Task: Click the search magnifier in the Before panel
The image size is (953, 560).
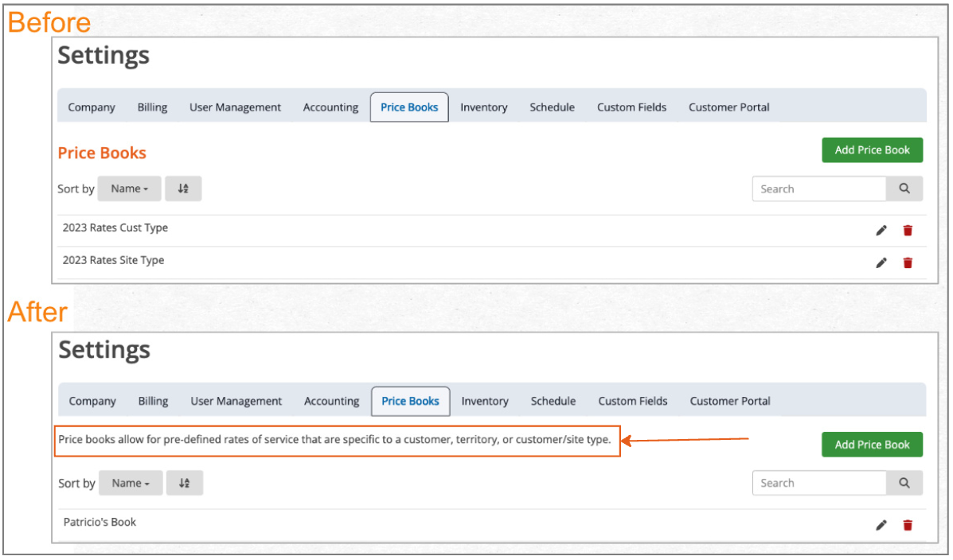Action: pyautogui.click(x=904, y=189)
